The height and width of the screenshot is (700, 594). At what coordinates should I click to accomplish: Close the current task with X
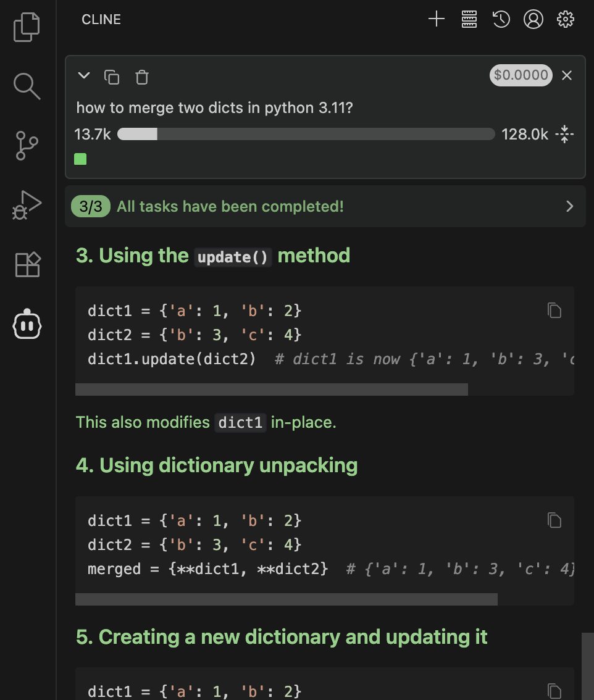pos(567,75)
